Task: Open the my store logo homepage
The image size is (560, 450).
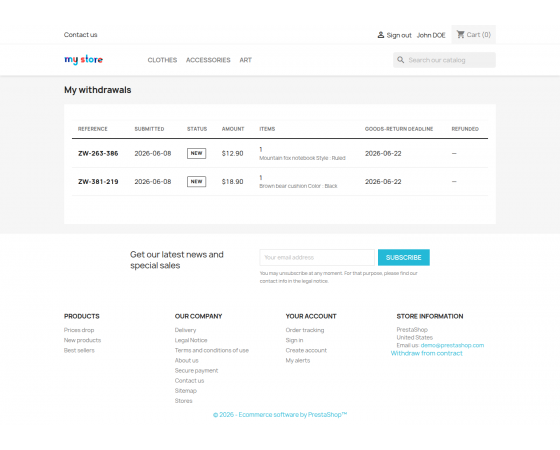Action: [84, 60]
